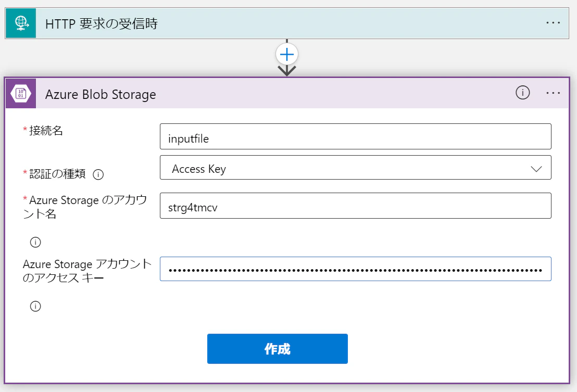Viewport: 577px width, 392px height.
Task: Select the Azure Blob Storage card title
Action: pos(101,94)
